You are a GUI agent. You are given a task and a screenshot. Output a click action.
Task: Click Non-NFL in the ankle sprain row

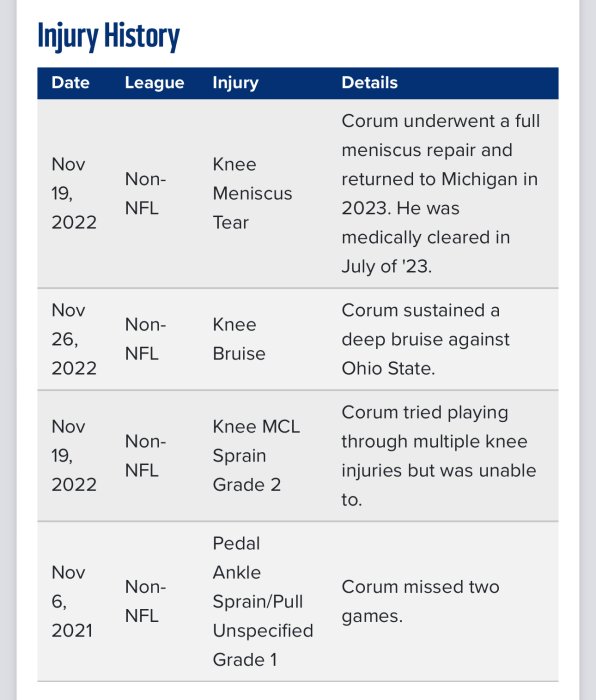[146, 601]
